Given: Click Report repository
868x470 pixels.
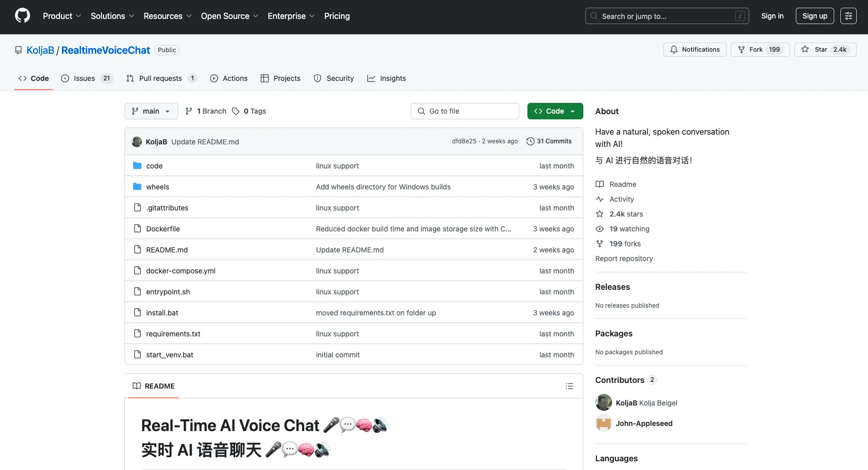Looking at the screenshot, I should coord(624,259).
